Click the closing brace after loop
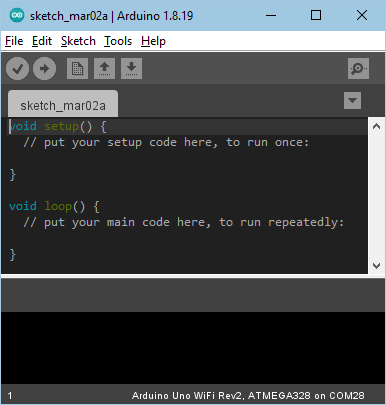Viewport: 386px width, 405px height. tap(13, 254)
